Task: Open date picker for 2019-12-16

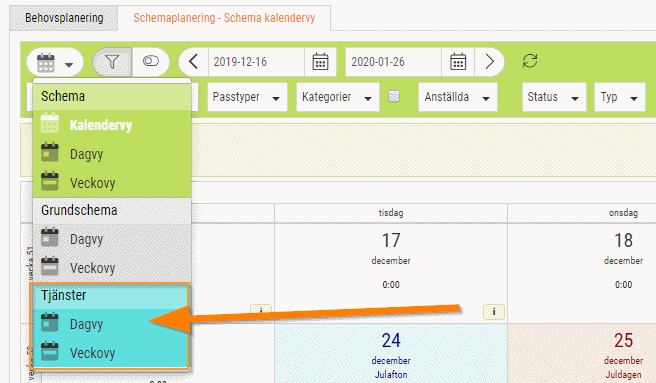Action: pyautogui.click(x=320, y=62)
